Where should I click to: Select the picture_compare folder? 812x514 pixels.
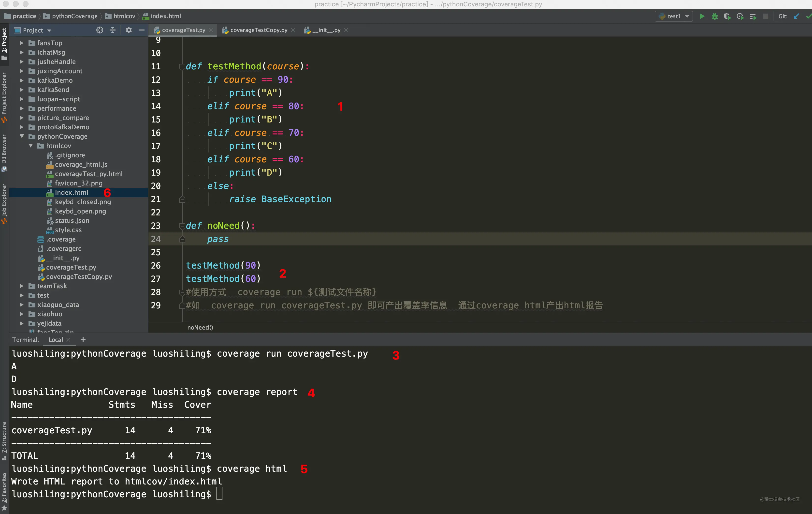(63, 118)
